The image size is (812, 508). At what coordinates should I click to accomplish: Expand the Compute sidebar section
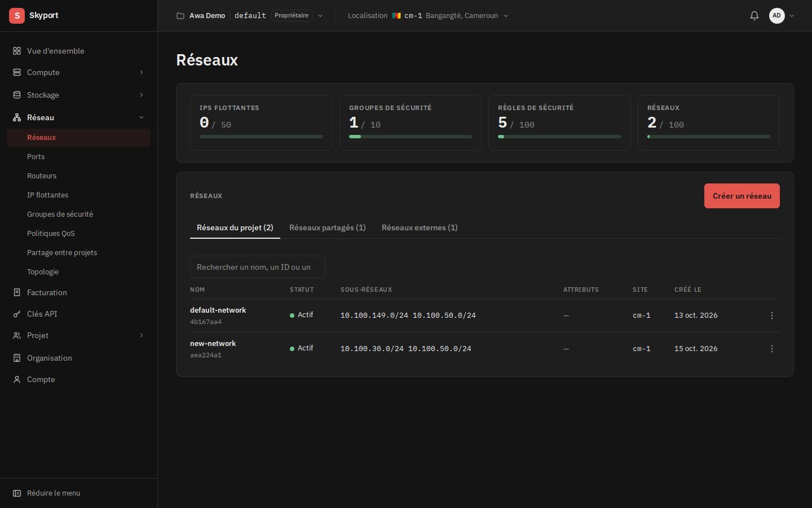(142, 72)
